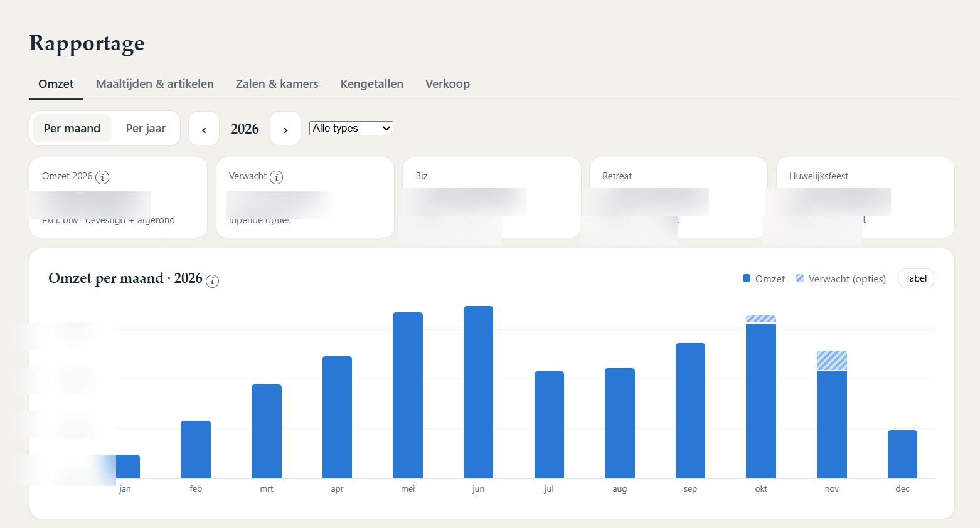Go to next year with right chevron
Viewport: 980px width, 528px height.
pyautogui.click(x=285, y=129)
